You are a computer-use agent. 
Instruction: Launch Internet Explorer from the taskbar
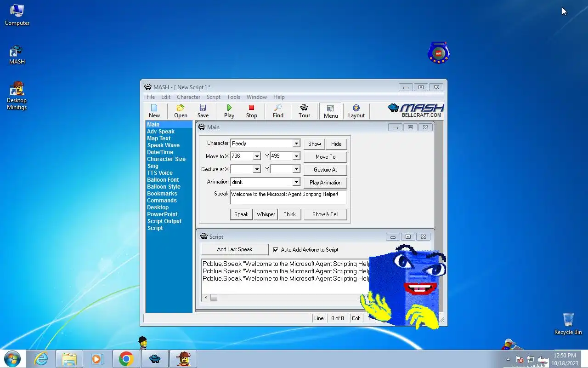coord(41,359)
